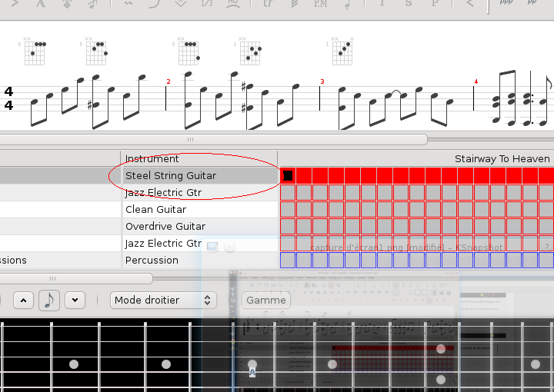Apply the hammer-on (HO) effect
554x392 pixels.
click(233, 4)
